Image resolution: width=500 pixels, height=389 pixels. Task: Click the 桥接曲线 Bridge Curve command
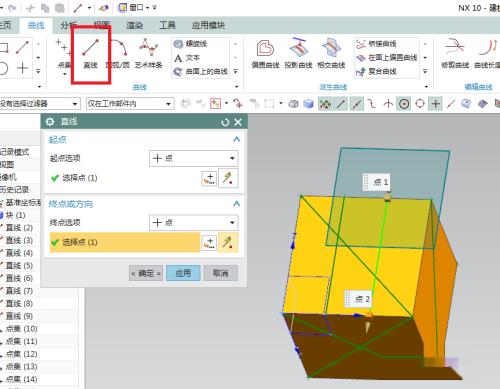pos(376,44)
